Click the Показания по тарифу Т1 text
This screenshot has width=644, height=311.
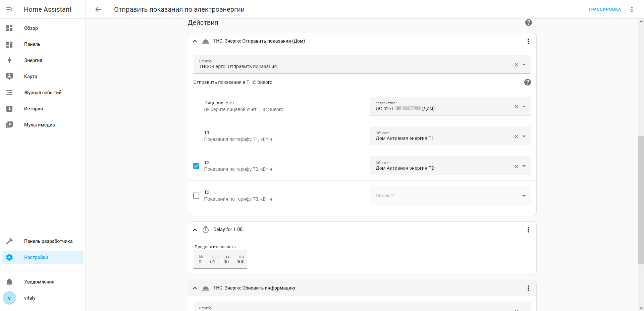click(x=238, y=139)
